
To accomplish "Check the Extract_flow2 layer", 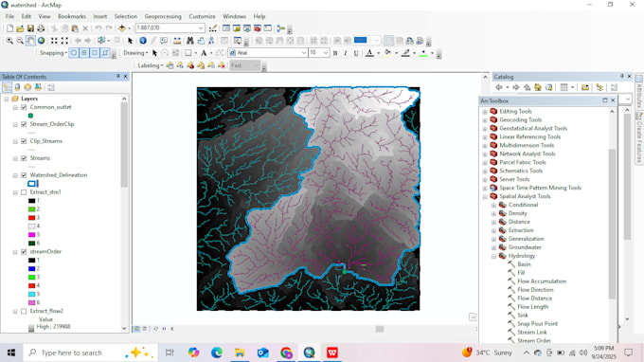I will tap(24, 311).
